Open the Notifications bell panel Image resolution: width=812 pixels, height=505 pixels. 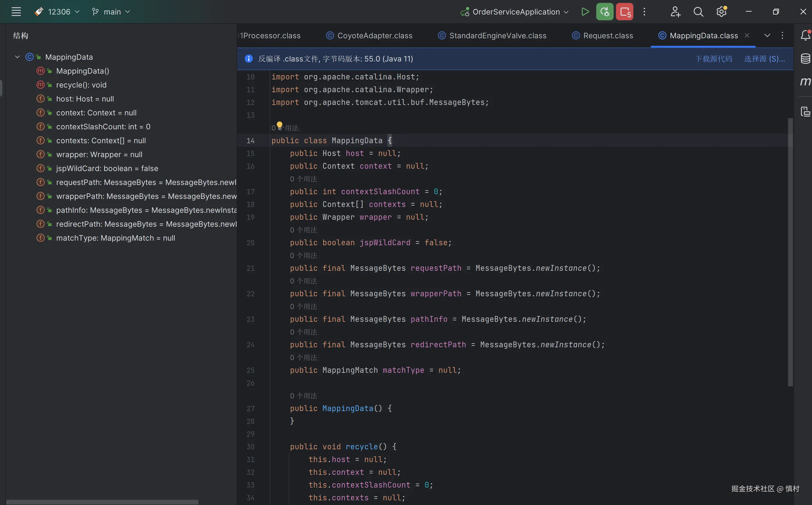coord(805,35)
